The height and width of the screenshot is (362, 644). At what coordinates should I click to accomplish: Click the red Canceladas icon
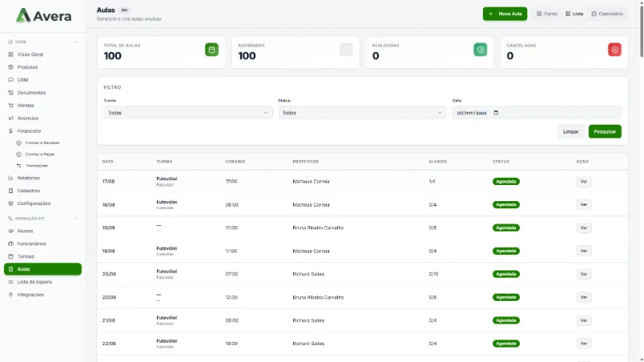[614, 50]
